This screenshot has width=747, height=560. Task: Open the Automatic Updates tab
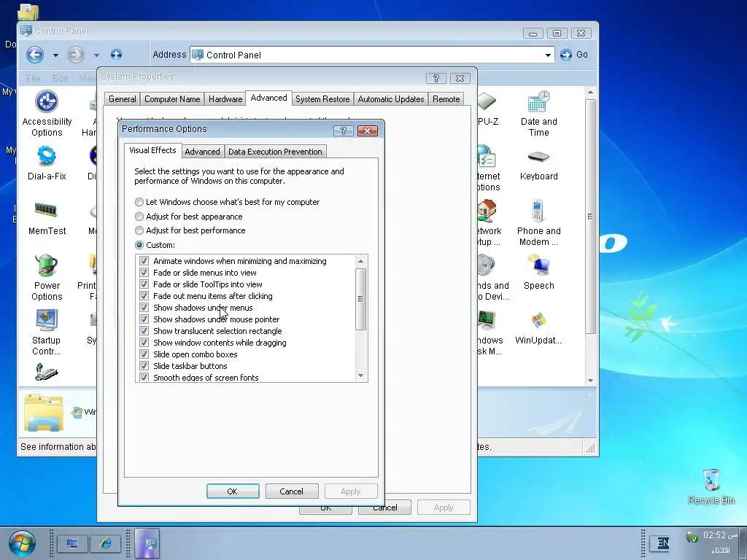(x=391, y=99)
